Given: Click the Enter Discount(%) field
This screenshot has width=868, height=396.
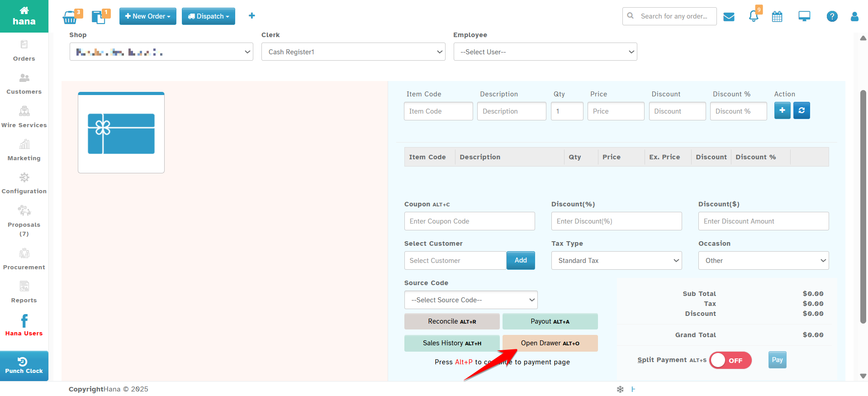Looking at the screenshot, I should 617,221.
